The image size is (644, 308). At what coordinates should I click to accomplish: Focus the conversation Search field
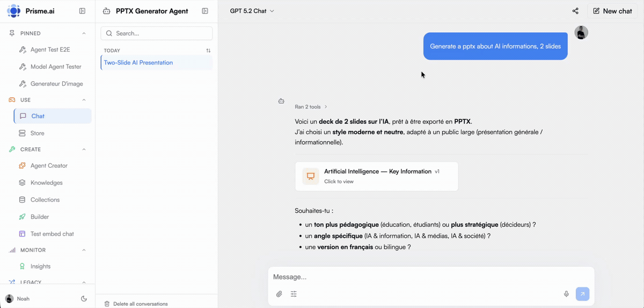coord(157,33)
